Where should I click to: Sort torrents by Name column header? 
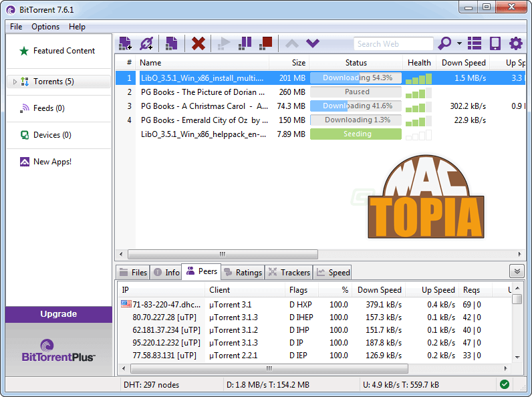tap(203, 63)
